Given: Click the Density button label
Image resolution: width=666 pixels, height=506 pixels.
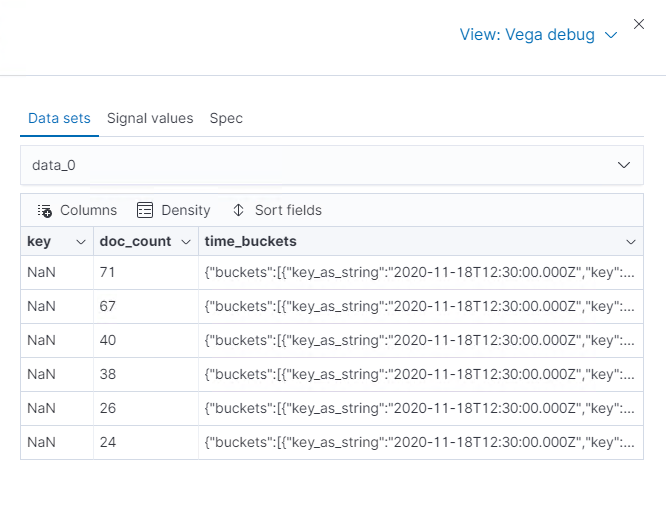Looking at the screenshot, I should click(185, 210).
